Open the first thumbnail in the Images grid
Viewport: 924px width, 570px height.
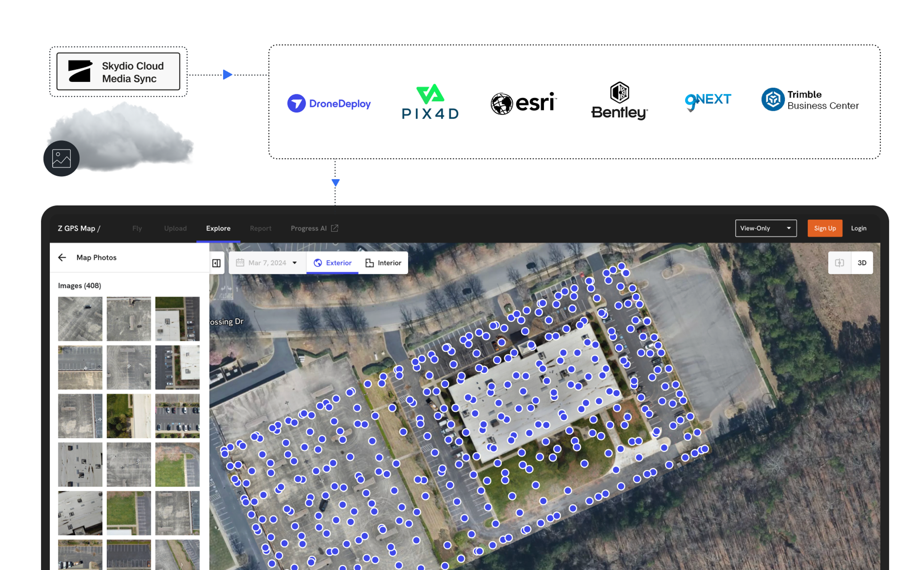[x=80, y=319]
